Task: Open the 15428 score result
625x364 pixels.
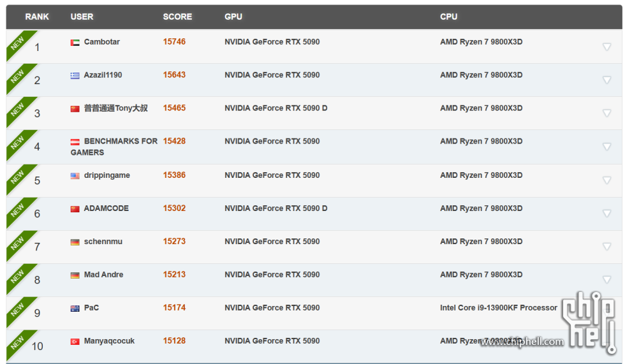Action: coord(174,141)
